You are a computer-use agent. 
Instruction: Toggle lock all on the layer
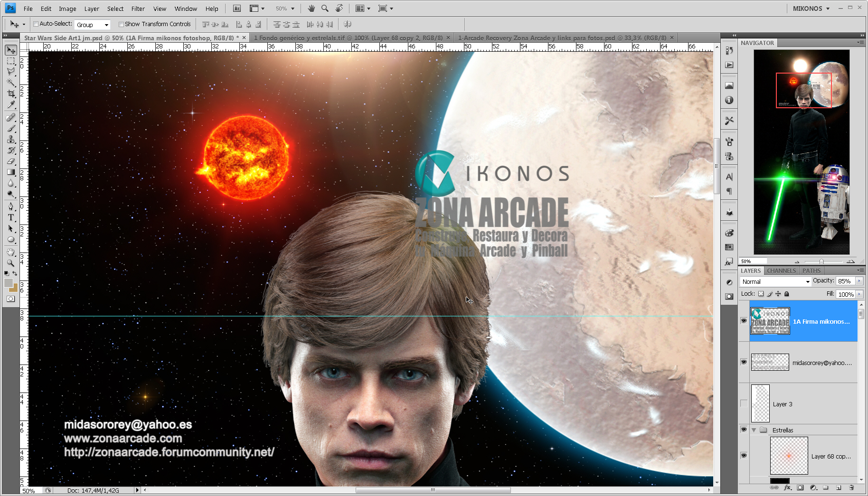point(786,294)
